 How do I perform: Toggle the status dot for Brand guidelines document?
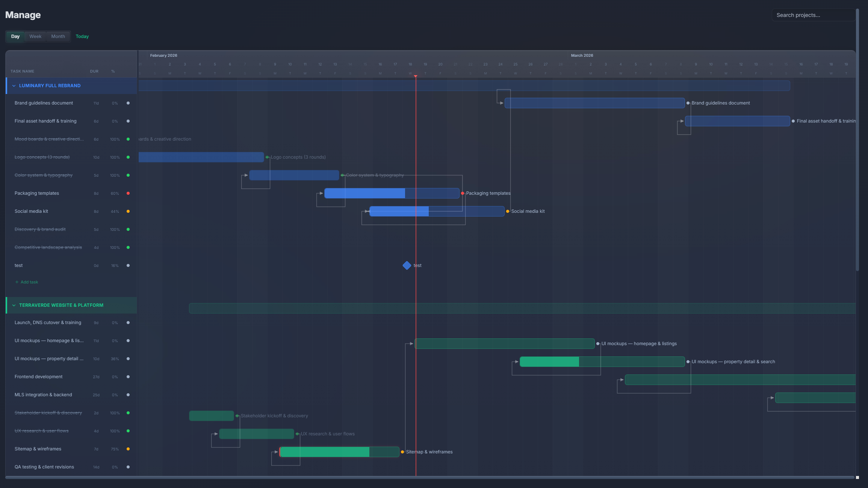(x=128, y=103)
